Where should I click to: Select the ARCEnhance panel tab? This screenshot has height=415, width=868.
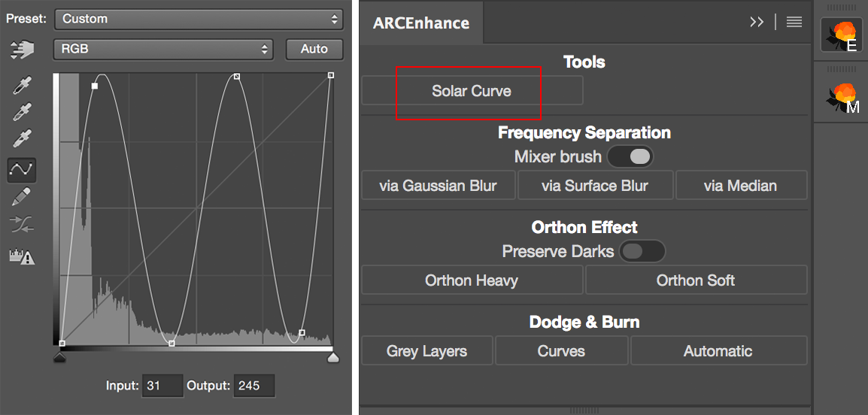(x=421, y=23)
